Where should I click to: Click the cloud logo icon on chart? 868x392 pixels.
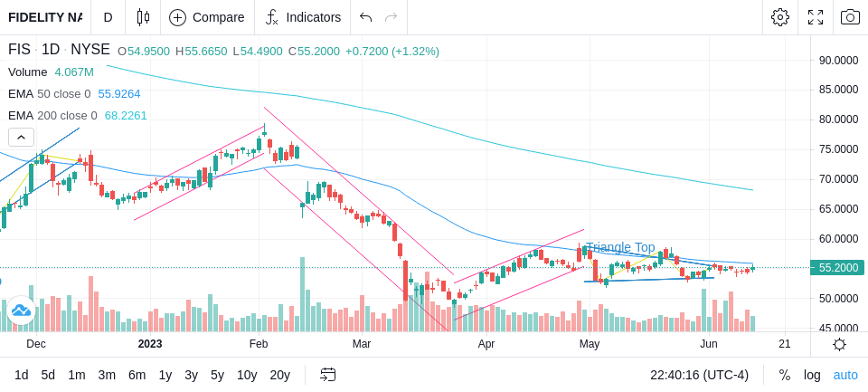pyautogui.click(x=21, y=310)
